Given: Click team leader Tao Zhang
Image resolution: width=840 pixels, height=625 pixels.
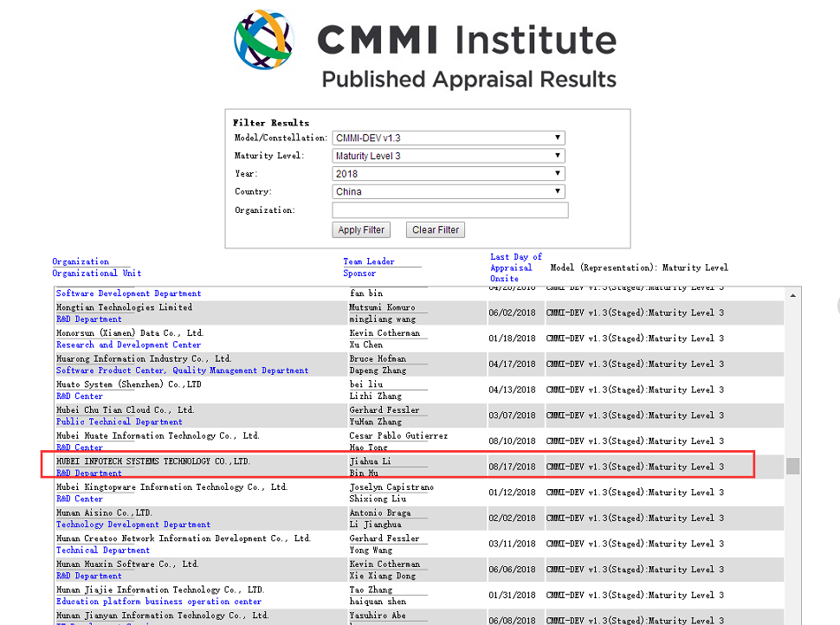Looking at the screenshot, I should (371, 590).
